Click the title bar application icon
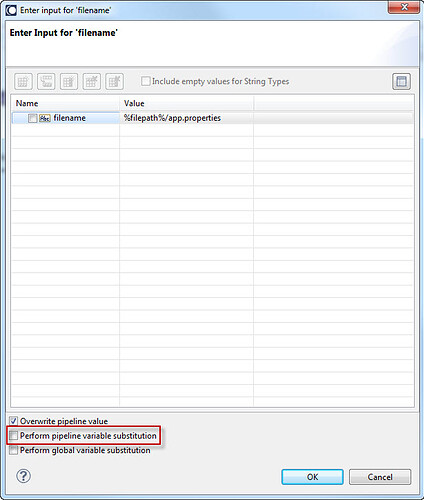Viewport: 424px width, 500px height. (11, 10)
